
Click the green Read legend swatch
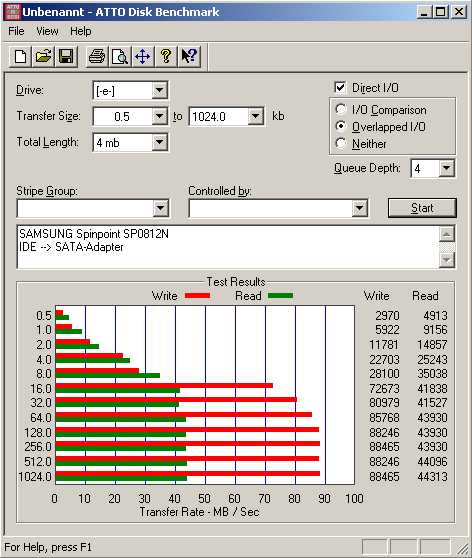280,295
